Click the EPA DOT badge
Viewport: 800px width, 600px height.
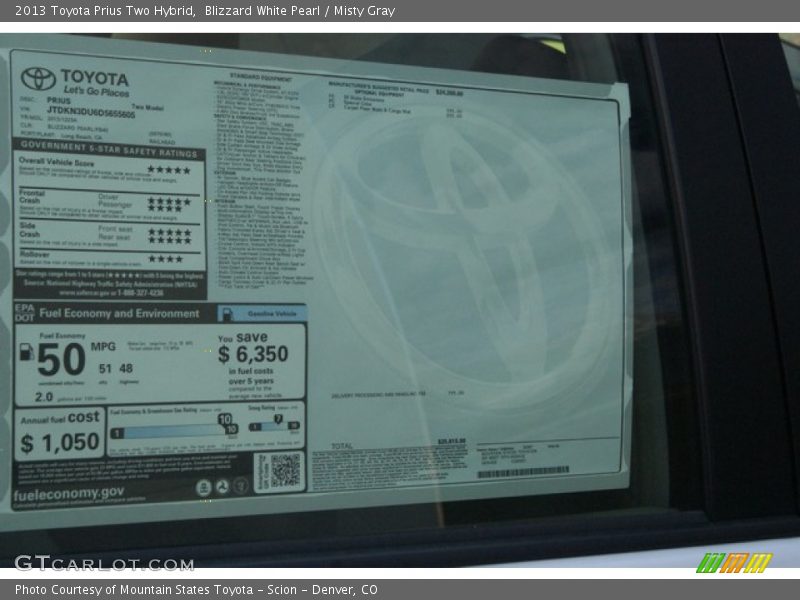(x=25, y=312)
